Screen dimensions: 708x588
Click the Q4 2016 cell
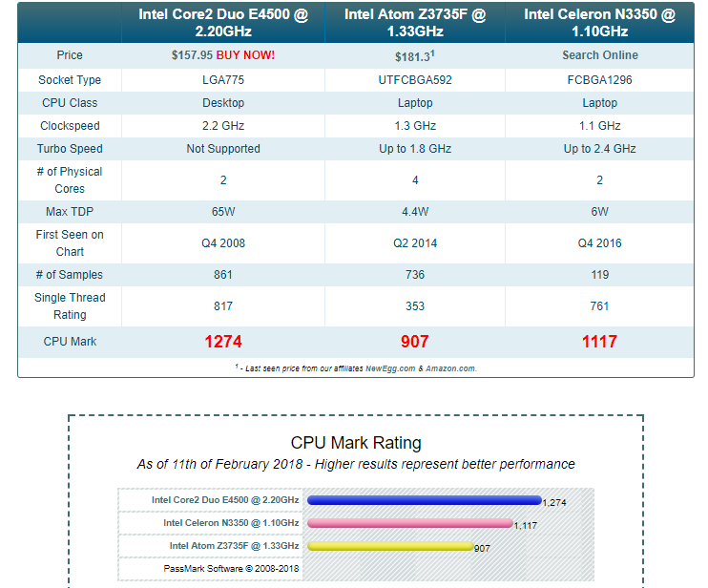(x=599, y=243)
